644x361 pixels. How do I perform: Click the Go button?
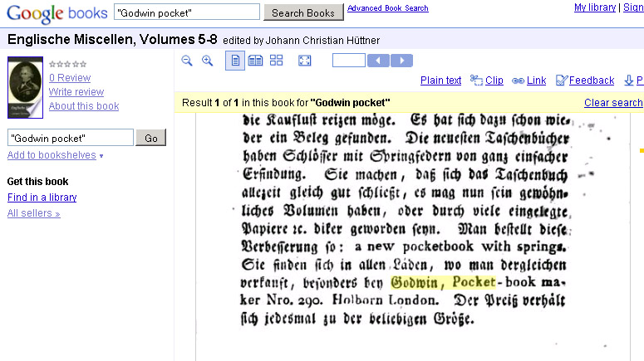point(151,138)
